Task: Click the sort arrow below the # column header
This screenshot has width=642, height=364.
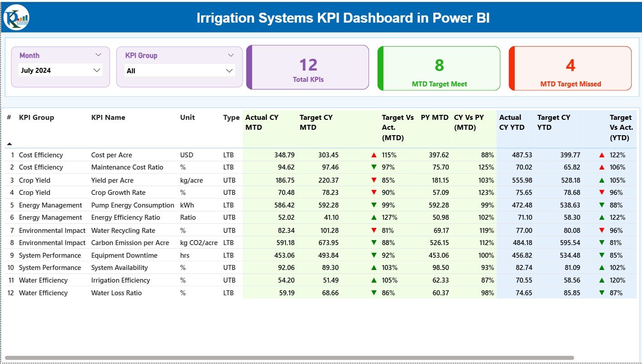Action: click(x=9, y=143)
